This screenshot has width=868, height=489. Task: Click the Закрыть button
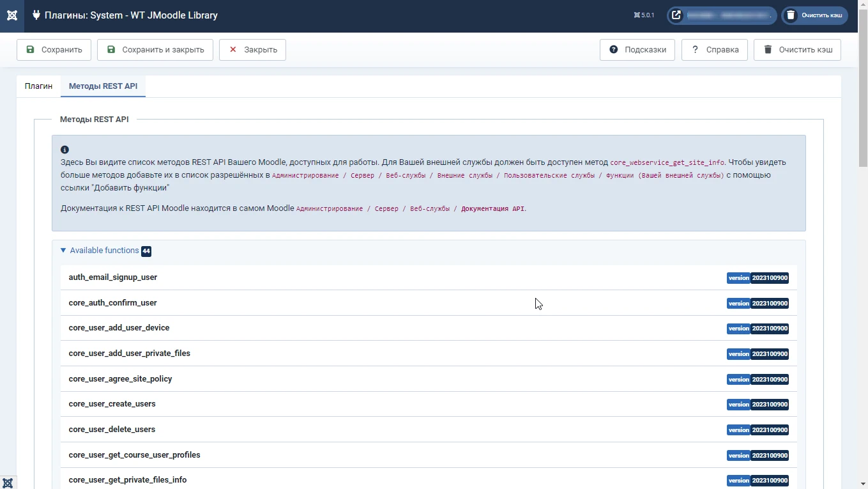point(252,50)
